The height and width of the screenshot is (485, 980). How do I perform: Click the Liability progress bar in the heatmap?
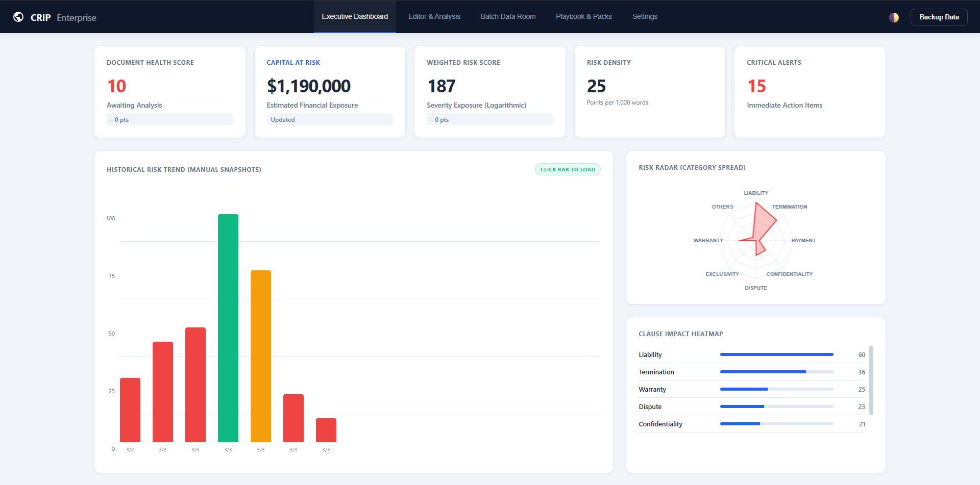click(x=776, y=354)
